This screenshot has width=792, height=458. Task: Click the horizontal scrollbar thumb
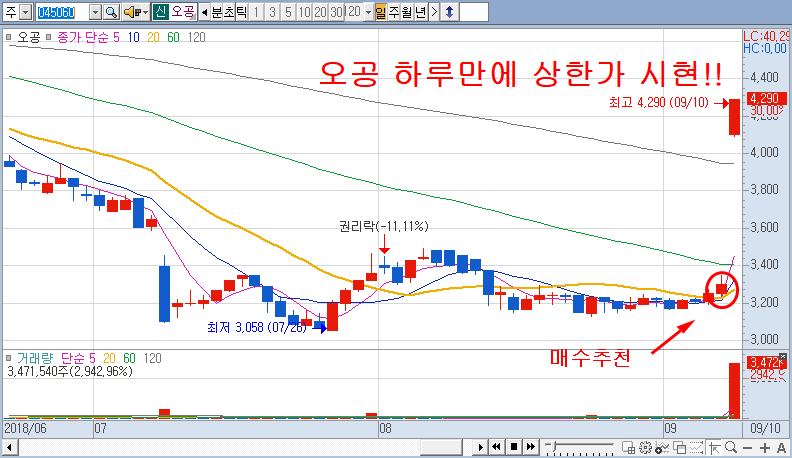[x=441, y=447]
